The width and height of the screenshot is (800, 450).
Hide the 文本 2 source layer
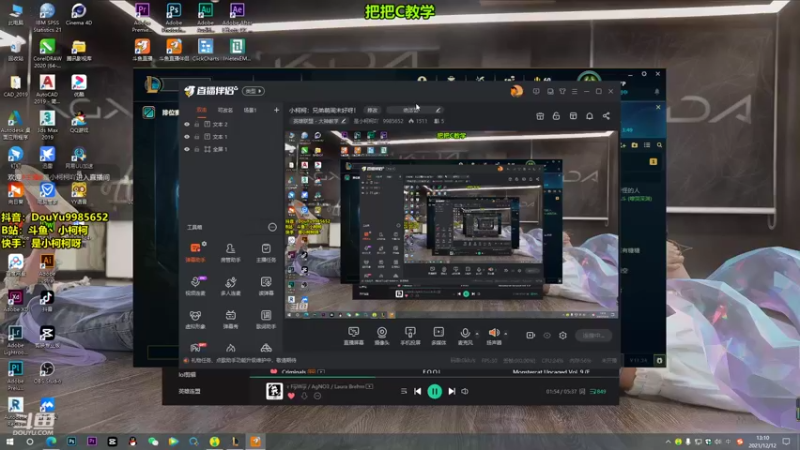pos(187,124)
